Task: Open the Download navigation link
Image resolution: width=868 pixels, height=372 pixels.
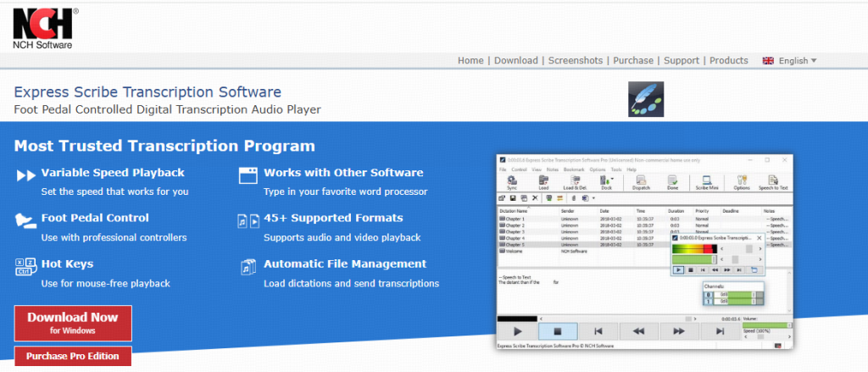Action: [x=516, y=61]
